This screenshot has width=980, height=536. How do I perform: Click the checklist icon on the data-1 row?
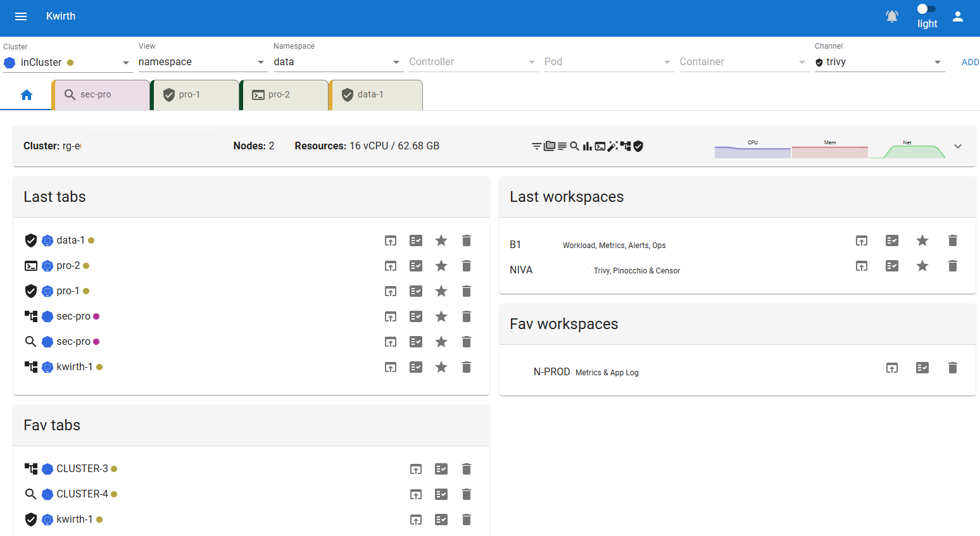[x=416, y=240]
